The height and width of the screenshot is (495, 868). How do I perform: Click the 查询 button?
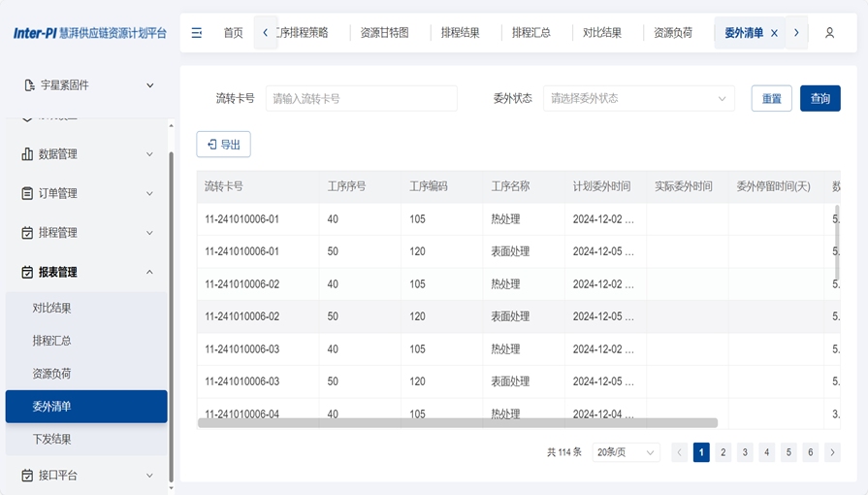820,99
